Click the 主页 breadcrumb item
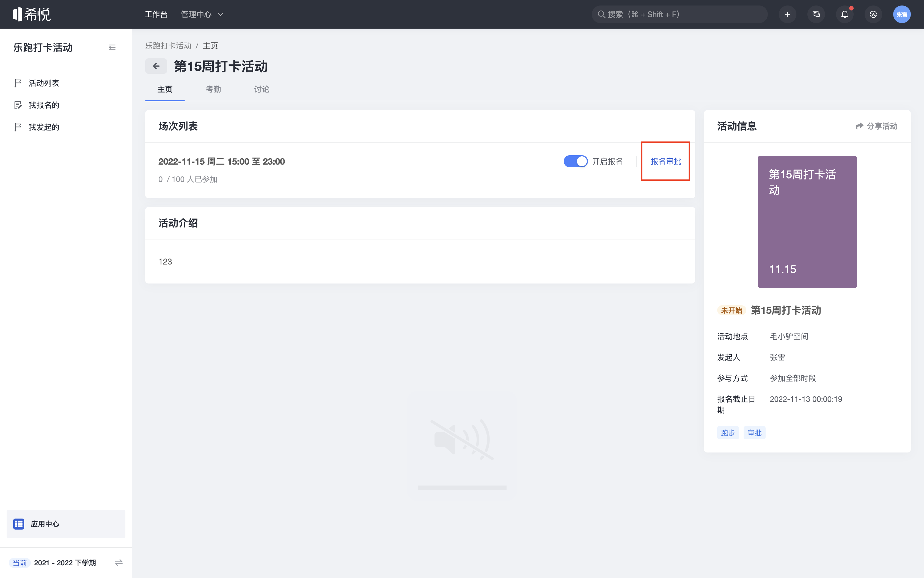The image size is (924, 578). (x=210, y=45)
